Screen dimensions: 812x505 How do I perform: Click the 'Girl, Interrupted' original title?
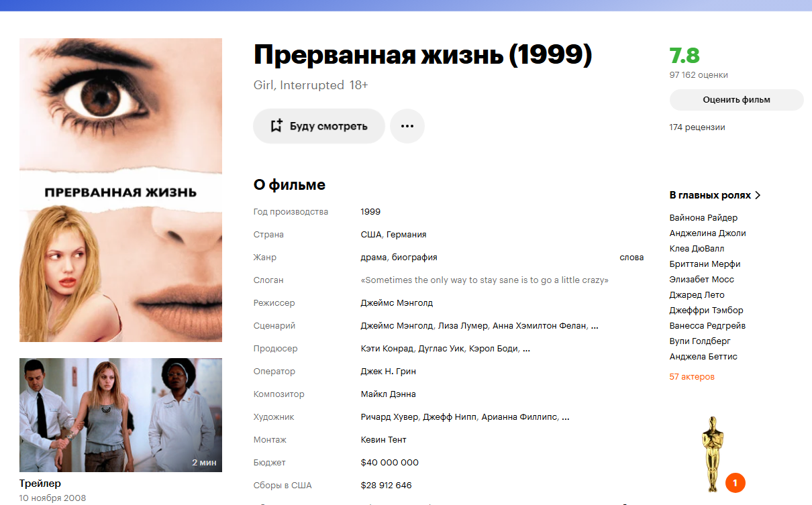[299, 86]
